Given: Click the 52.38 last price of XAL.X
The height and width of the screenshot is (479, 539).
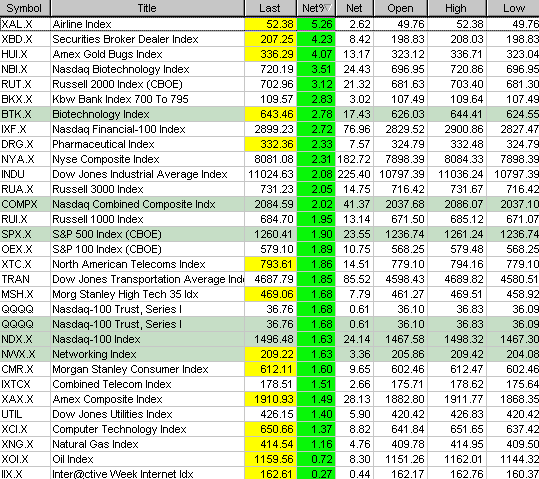Looking at the screenshot, I should [270, 24].
